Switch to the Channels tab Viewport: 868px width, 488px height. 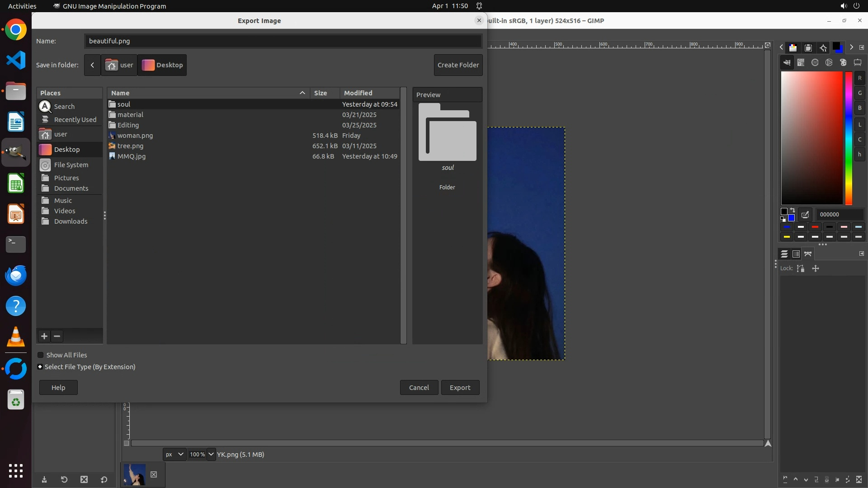click(x=796, y=254)
